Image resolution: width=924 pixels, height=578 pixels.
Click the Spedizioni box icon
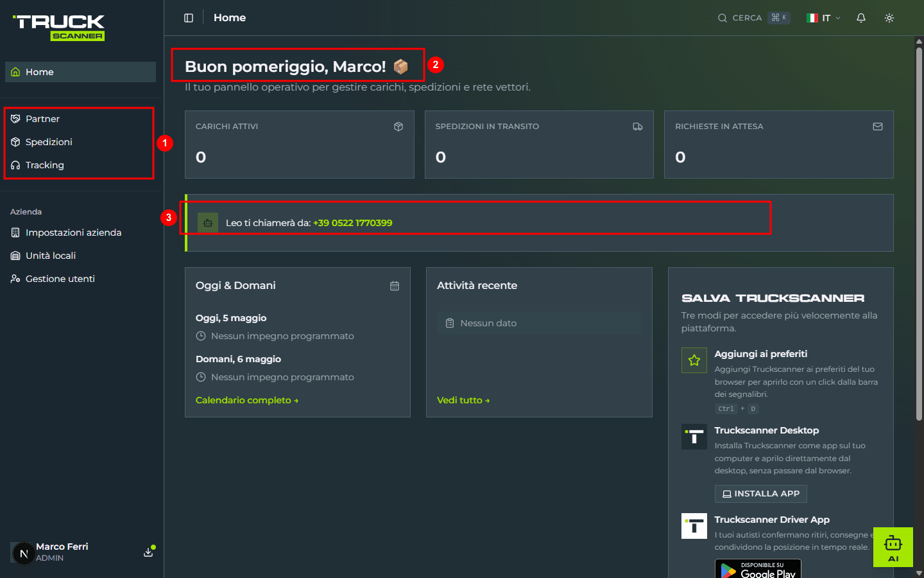click(x=15, y=142)
